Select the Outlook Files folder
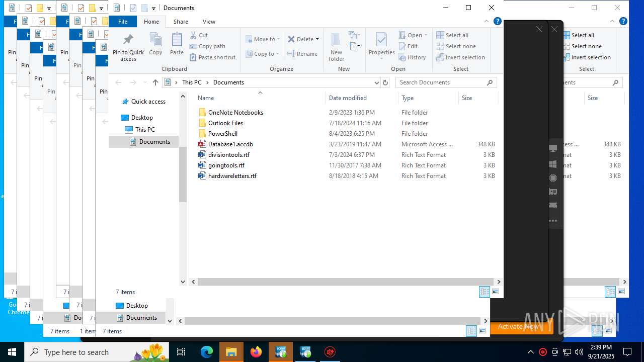The width and height of the screenshot is (644, 362). click(225, 123)
